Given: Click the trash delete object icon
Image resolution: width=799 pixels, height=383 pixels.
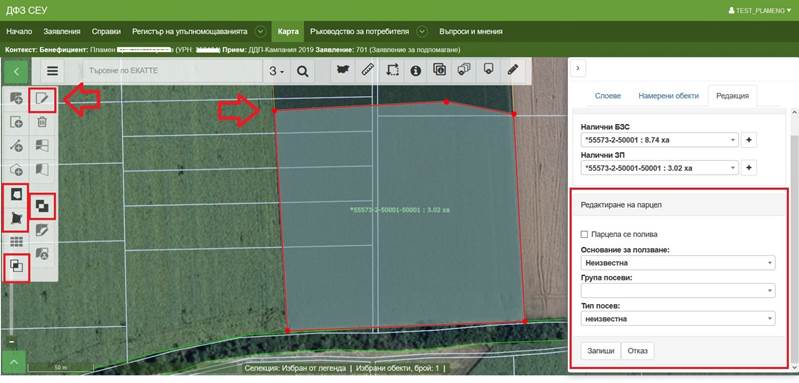Looking at the screenshot, I should (42, 122).
